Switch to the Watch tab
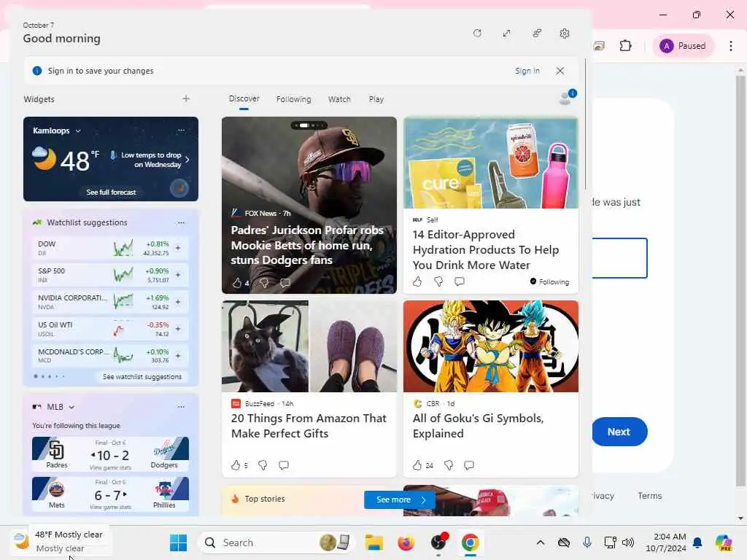The image size is (747, 560). click(339, 99)
